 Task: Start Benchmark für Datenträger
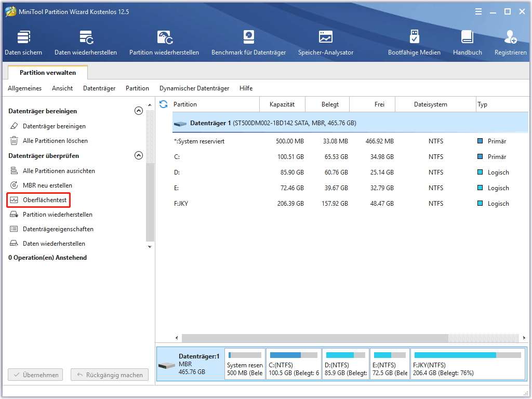[x=249, y=43]
